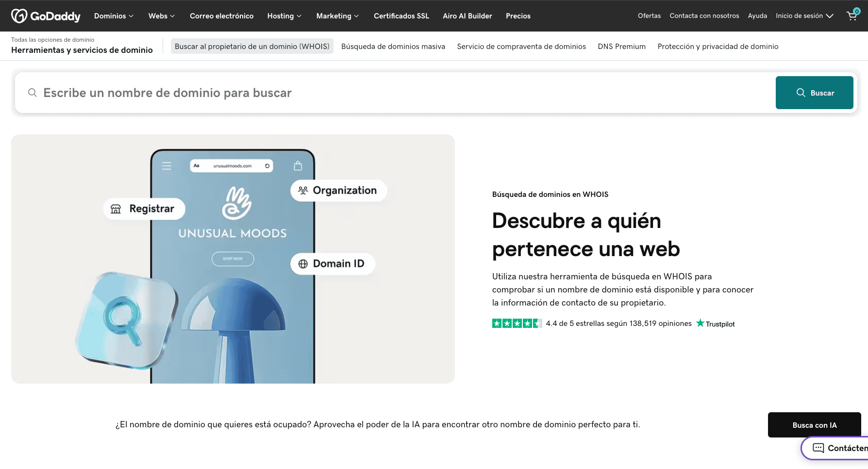Expand the Webs menu

162,16
